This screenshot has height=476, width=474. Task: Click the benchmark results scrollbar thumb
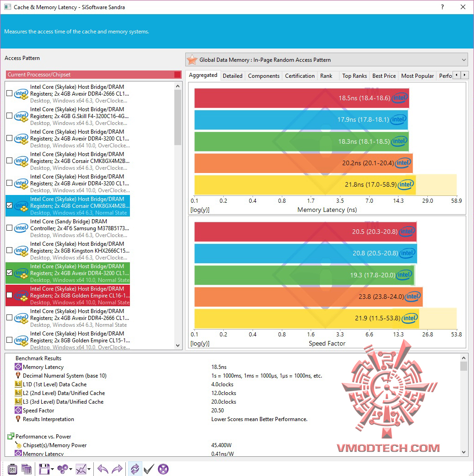coord(463,366)
